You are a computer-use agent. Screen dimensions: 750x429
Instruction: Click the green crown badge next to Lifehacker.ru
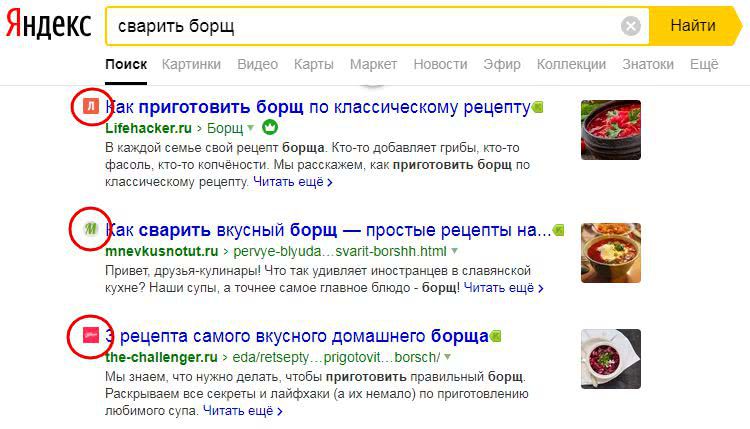270,128
